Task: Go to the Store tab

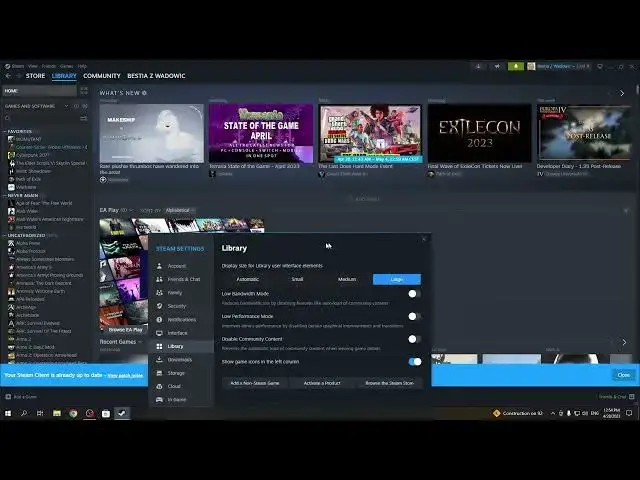Action: (36, 76)
